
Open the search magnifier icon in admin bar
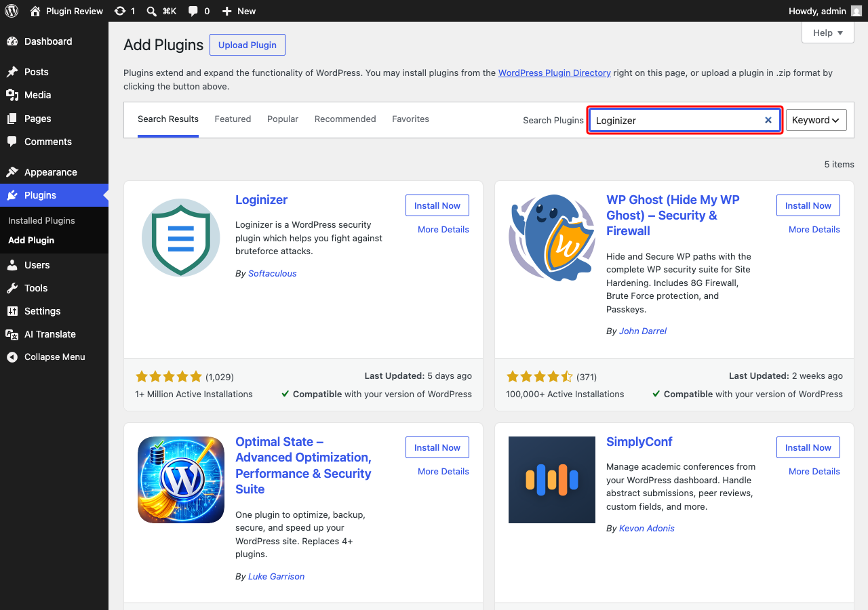152,11
